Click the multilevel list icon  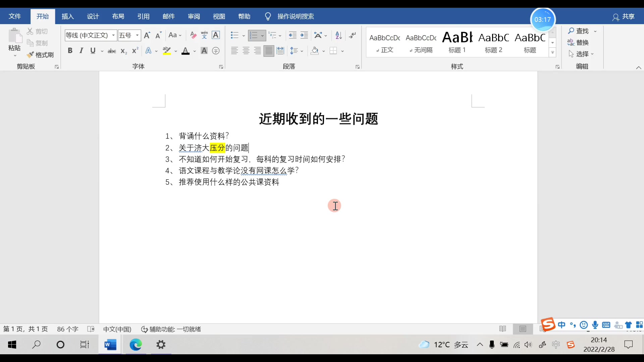pos(273,35)
